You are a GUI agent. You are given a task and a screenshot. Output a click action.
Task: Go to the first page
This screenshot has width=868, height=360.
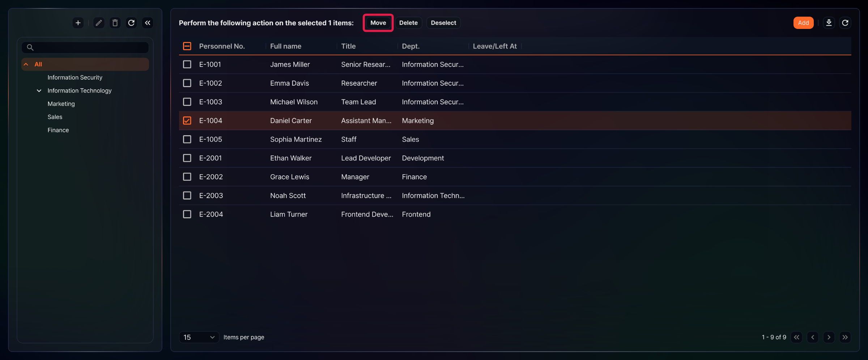coord(797,337)
